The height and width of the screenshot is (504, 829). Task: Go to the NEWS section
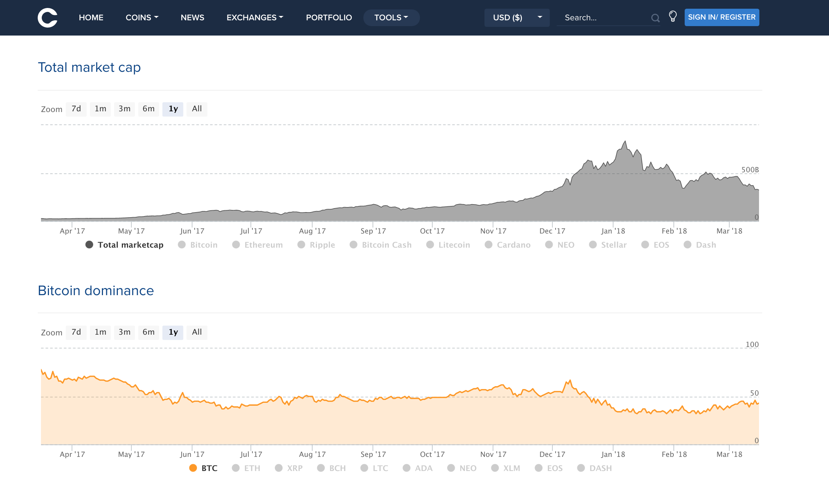pyautogui.click(x=192, y=17)
